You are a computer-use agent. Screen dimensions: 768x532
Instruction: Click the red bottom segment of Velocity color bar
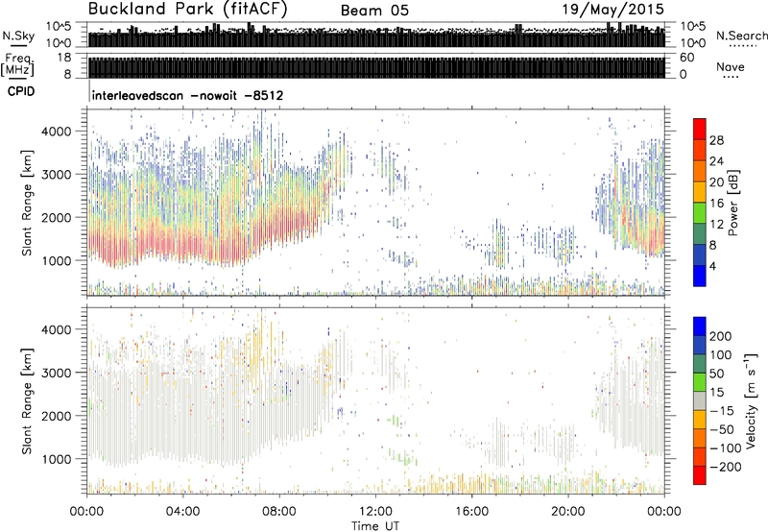[700, 475]
